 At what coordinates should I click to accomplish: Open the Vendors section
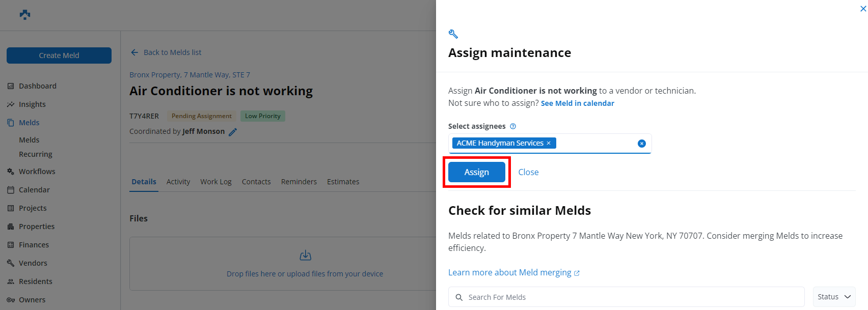33,263
